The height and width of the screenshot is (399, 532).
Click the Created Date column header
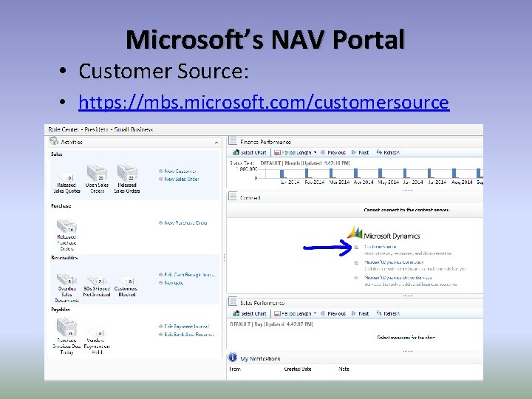pos(298,369)
